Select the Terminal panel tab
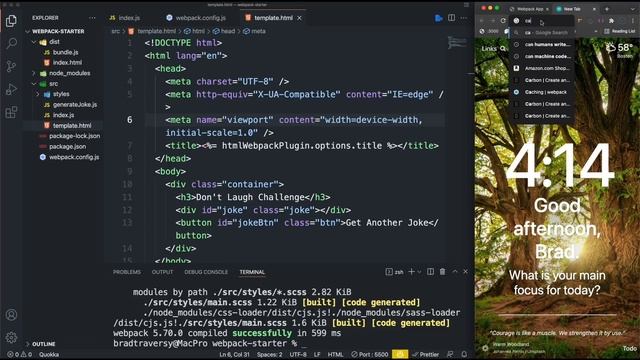Screen dimensions: 640x360 252,272
